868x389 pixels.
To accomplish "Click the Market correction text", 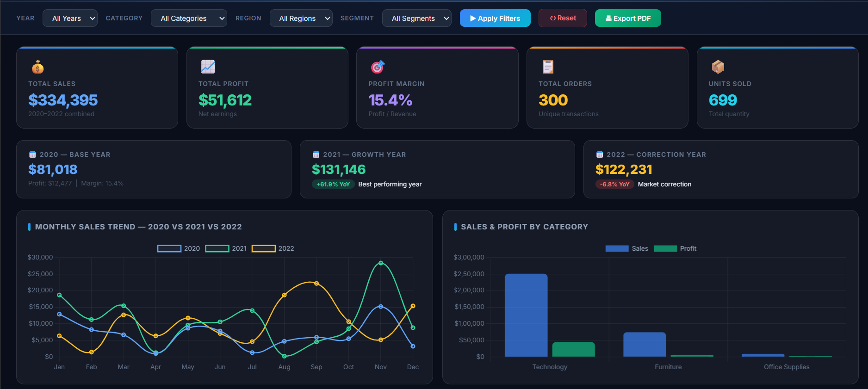I will (664, 184).
